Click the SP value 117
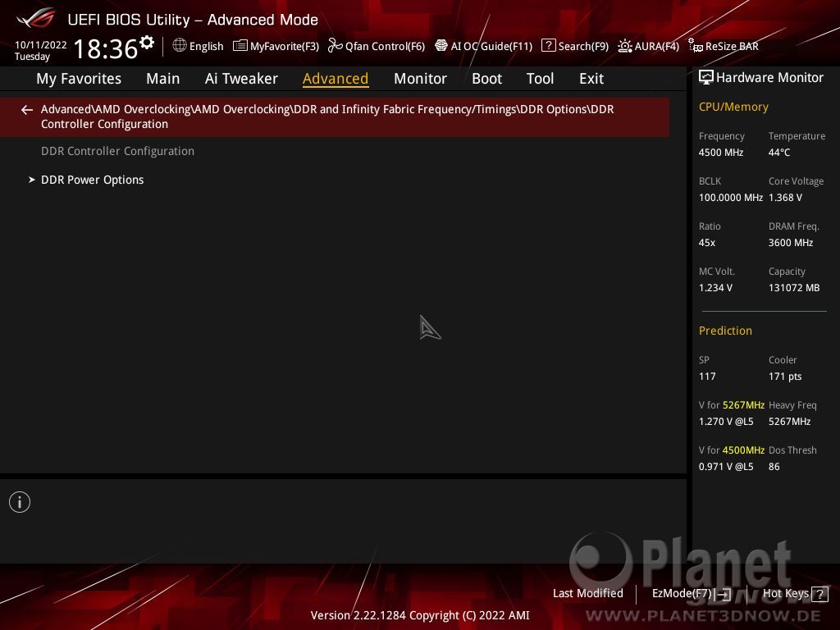The height and width of the screenshot is (630, 840). point(706,376)
